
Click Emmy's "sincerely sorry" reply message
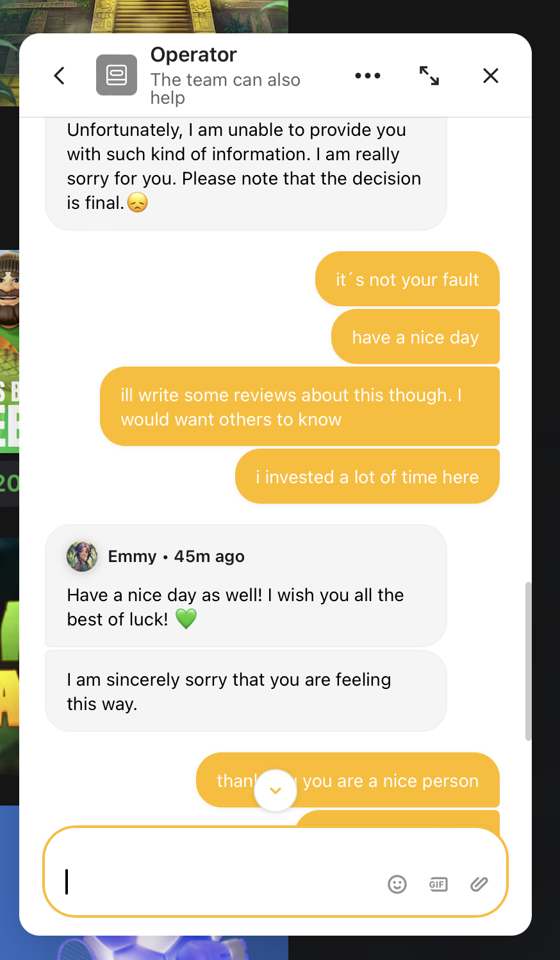[245, 691]
